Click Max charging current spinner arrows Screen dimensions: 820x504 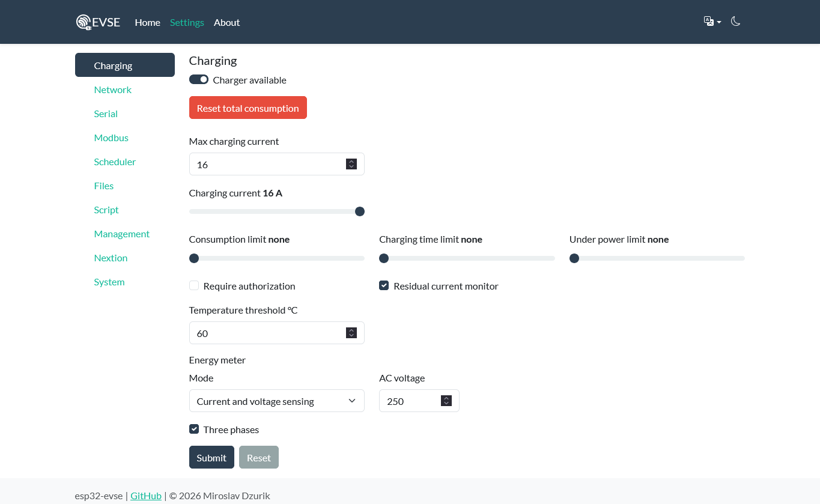pos(351,164)
